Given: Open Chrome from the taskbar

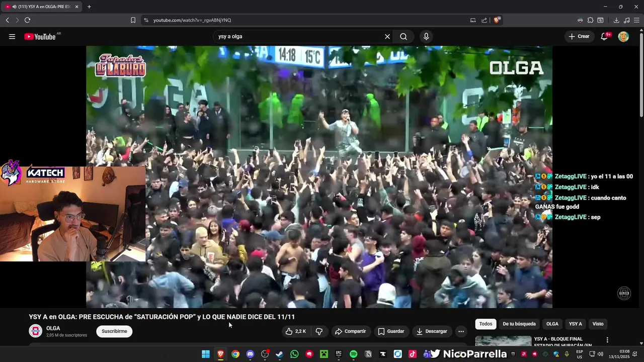Looking at the screenshot, I should tap(235, 354).
